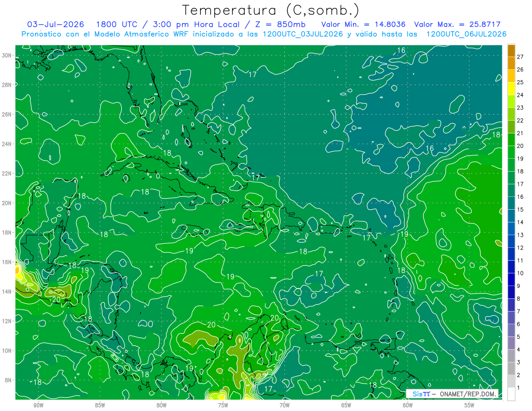Click the 70W longitude axis label

pyautogui.click(x=285, y=405)
